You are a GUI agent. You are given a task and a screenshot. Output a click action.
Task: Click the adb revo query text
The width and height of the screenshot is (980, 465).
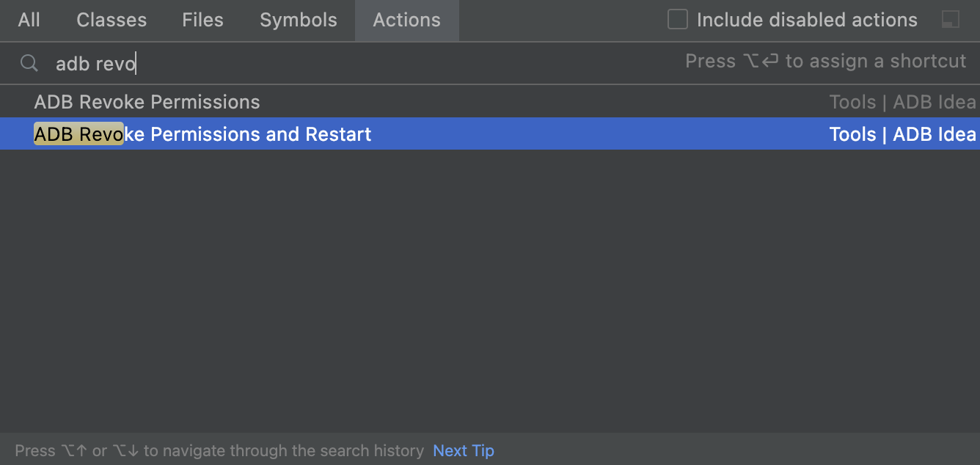point(95,63)
